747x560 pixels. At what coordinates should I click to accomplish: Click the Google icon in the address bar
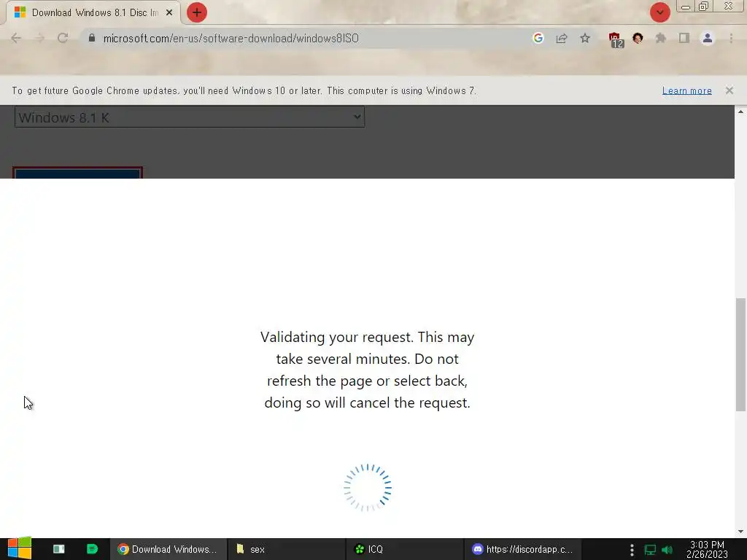[x=538, y=38]
